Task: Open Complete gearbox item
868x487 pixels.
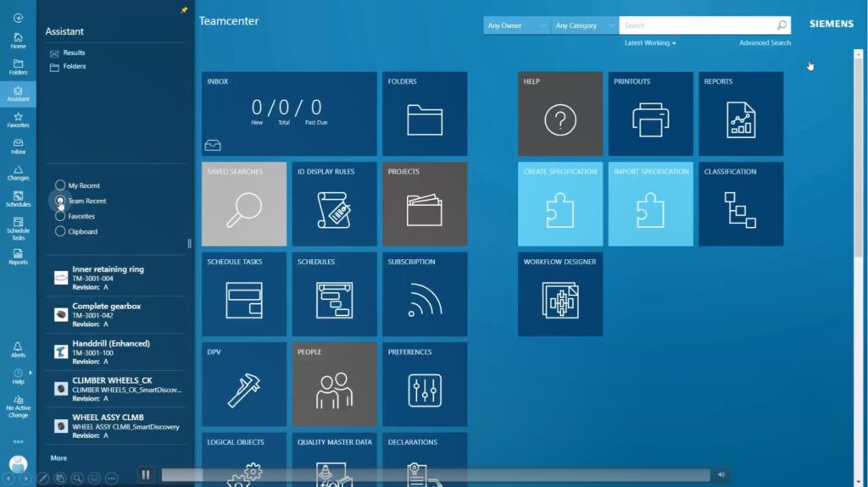Action: click(116, 315)
